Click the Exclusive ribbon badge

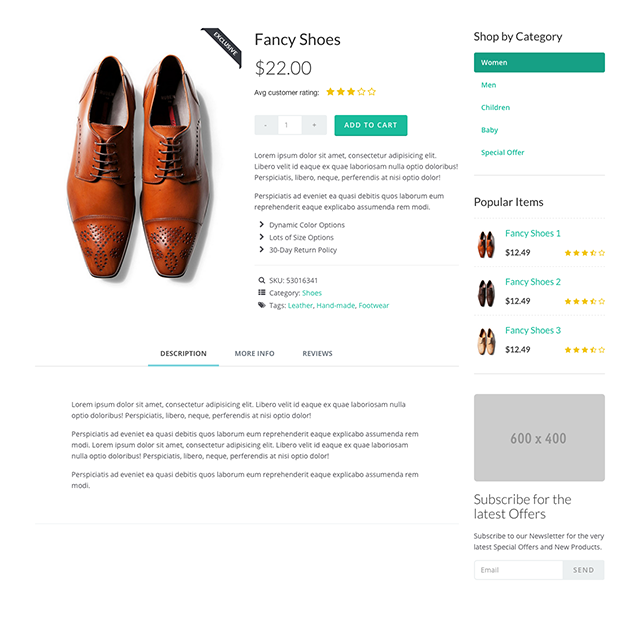point(223,46)
